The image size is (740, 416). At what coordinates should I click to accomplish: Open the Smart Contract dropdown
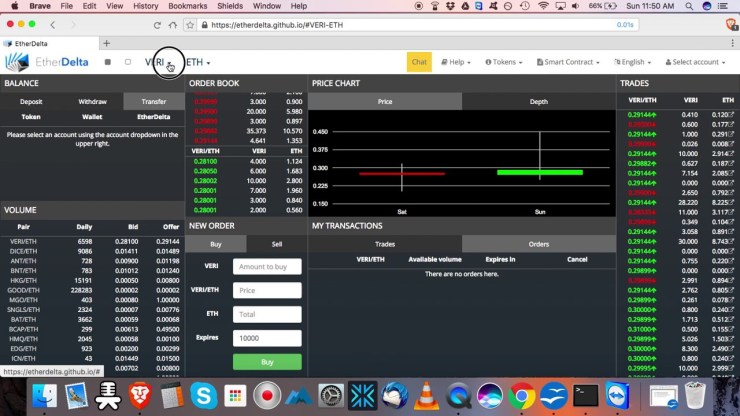568,62
